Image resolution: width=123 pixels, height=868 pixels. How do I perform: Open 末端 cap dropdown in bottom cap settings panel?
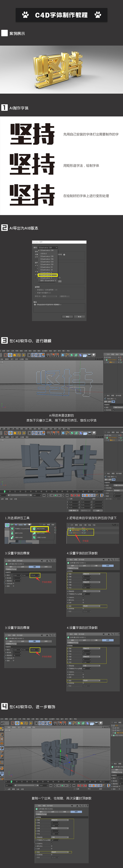60,828
